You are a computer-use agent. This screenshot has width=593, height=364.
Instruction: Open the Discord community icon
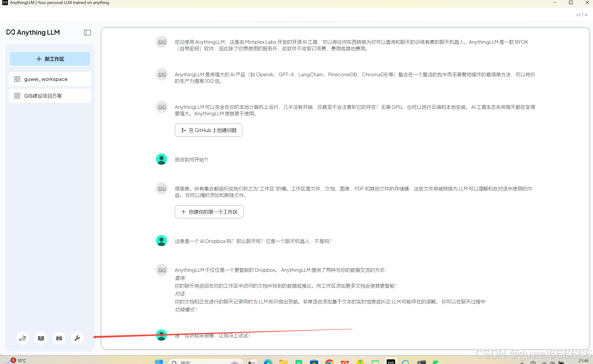[x=59, y=338]
